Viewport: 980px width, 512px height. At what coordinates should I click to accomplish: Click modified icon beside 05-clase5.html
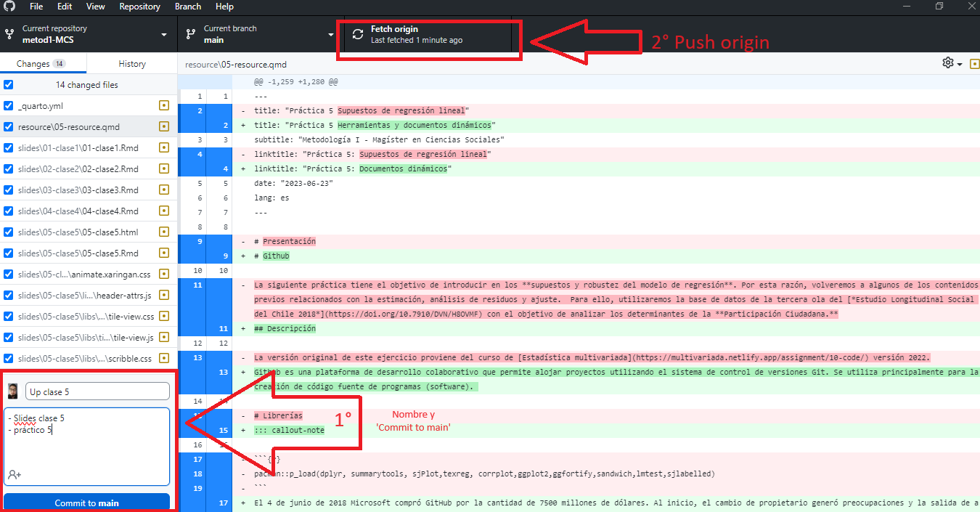coord(164,232)
